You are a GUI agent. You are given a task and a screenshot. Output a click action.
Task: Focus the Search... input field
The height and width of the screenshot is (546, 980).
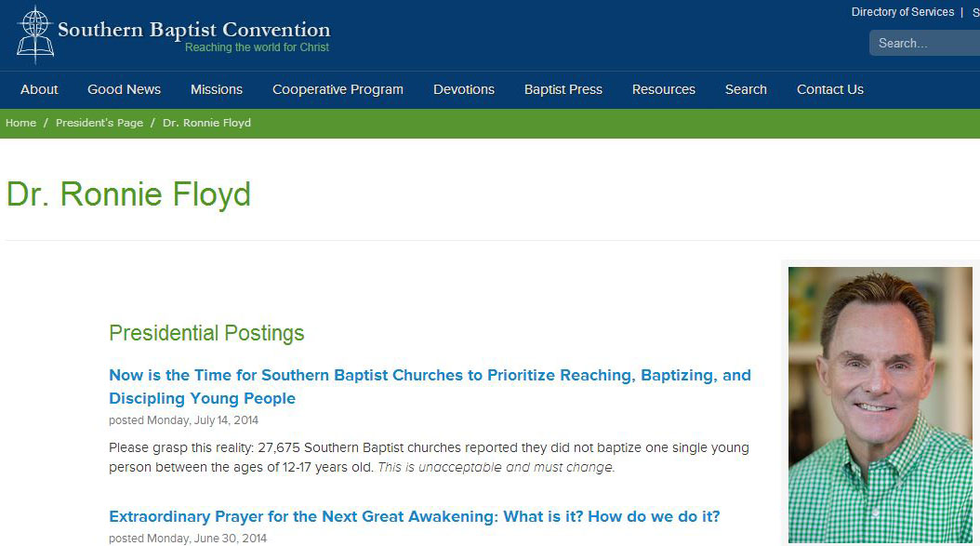(924, 43)
